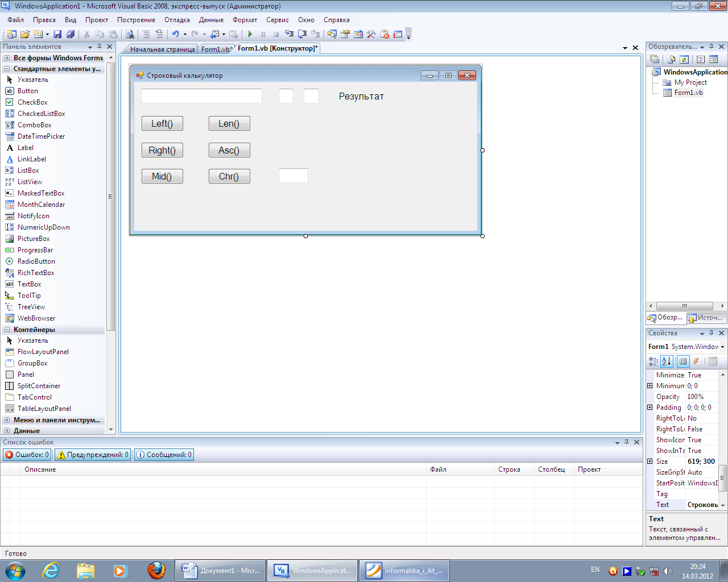Click Show All Files icon in Solution Explorer
This screenshot has width=728, height=582.
671,59
